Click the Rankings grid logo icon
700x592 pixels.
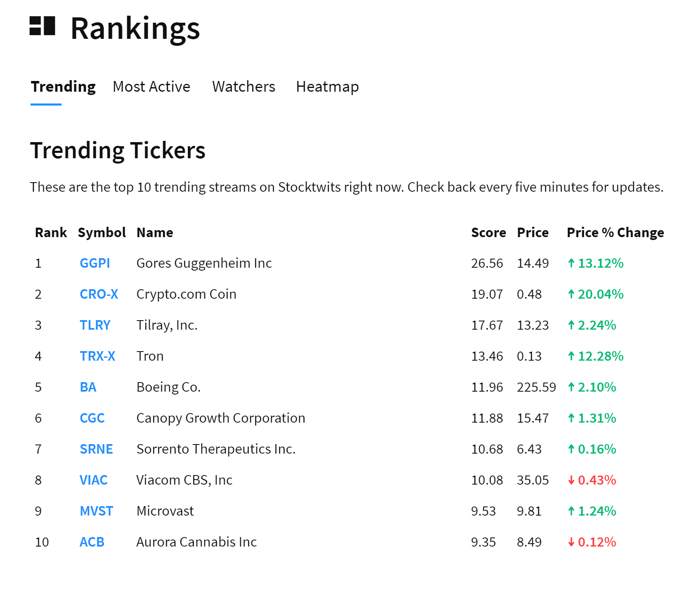42,26
